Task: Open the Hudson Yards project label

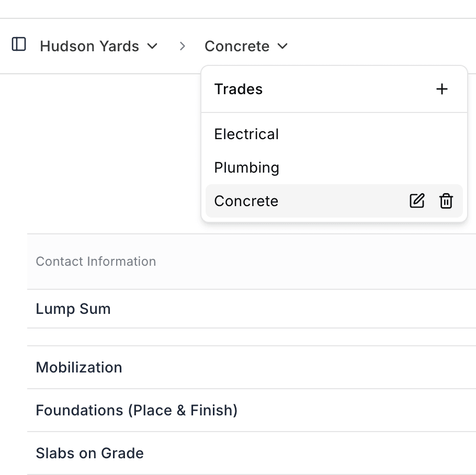Action: [89, 46]
